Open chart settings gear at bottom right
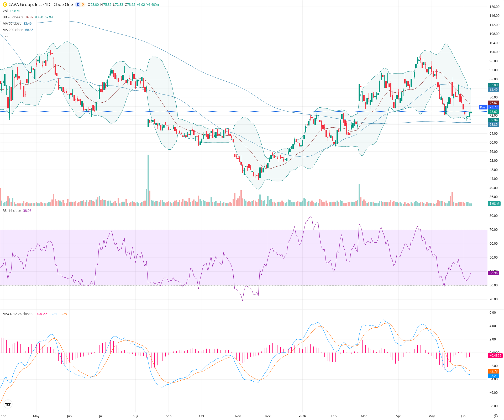Image resolution: width=504 pixels, height=420 pixels. point(496,416)
